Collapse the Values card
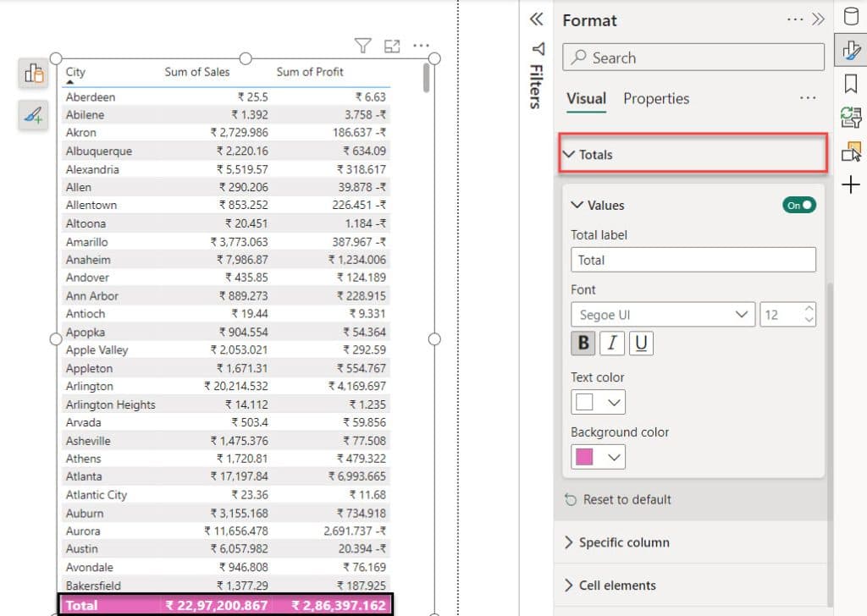 [577, 205]
